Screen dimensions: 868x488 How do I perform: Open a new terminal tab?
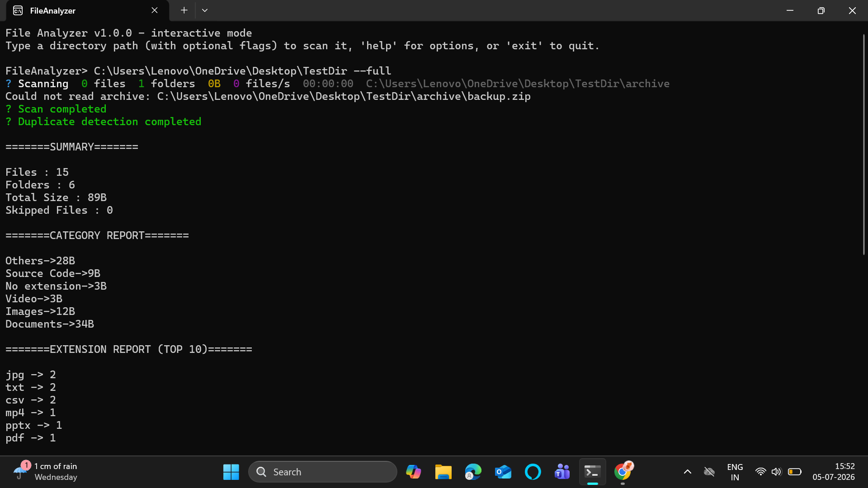pos(184,10)
